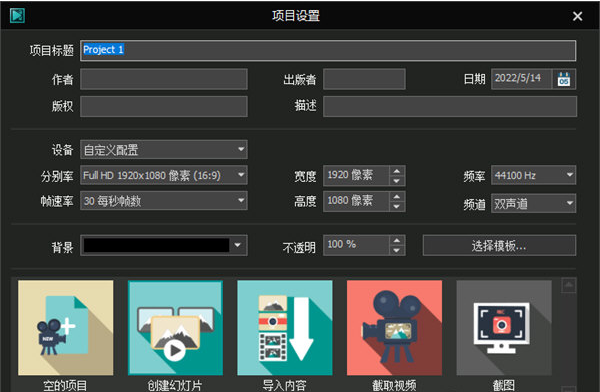Click the 选择模板... button
600x392 pixels.
tap(499, 245)
